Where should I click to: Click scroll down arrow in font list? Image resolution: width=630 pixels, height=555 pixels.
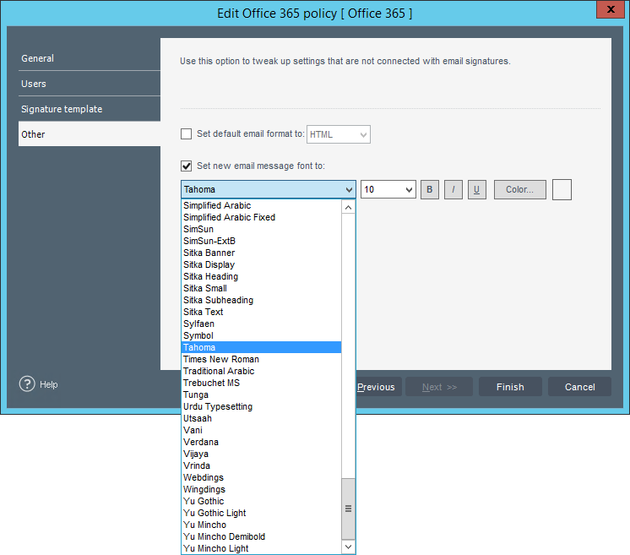pos(348,547)
